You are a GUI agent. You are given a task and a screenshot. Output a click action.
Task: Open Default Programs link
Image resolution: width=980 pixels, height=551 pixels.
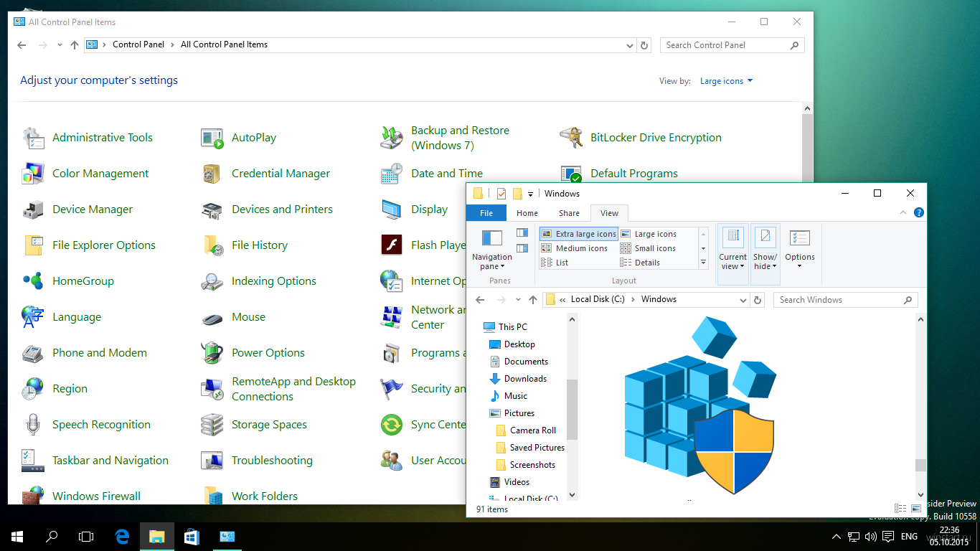point(633,174)
